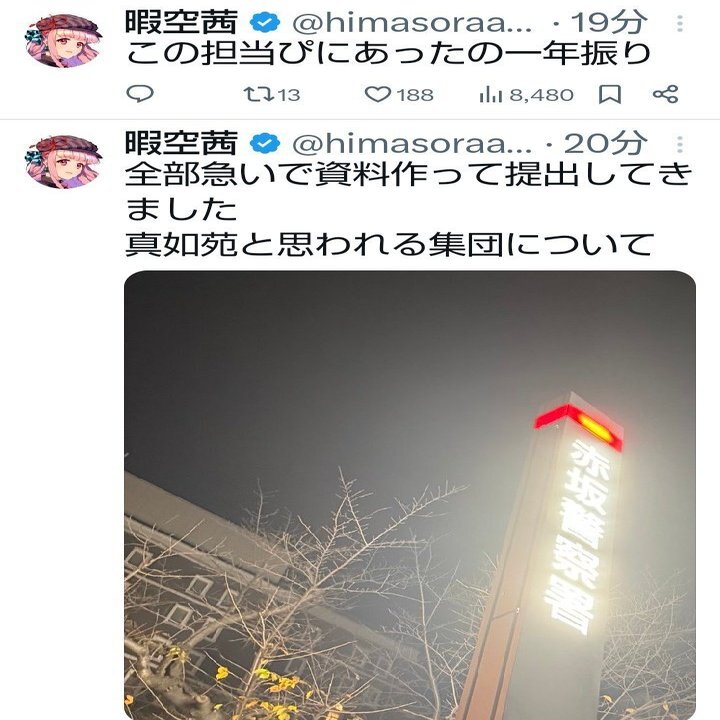720x720 pixels.
Task: Click @himasoraa handle in second tweet
Action: click(412, 144)
